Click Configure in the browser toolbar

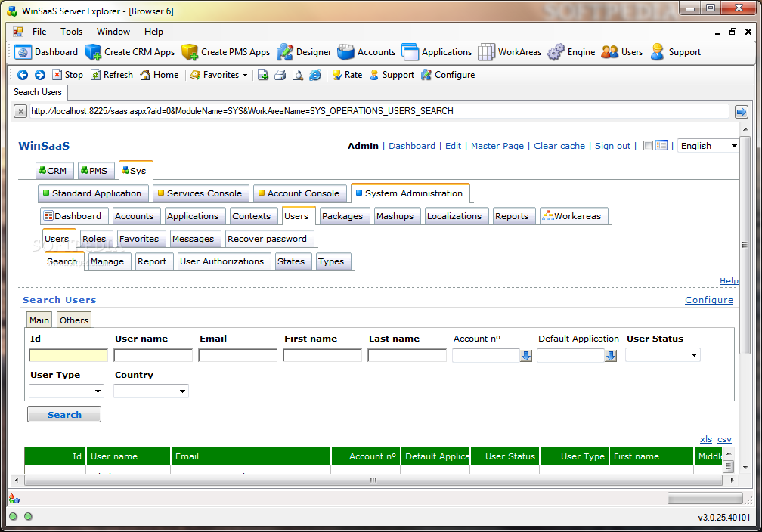(448, 75)
